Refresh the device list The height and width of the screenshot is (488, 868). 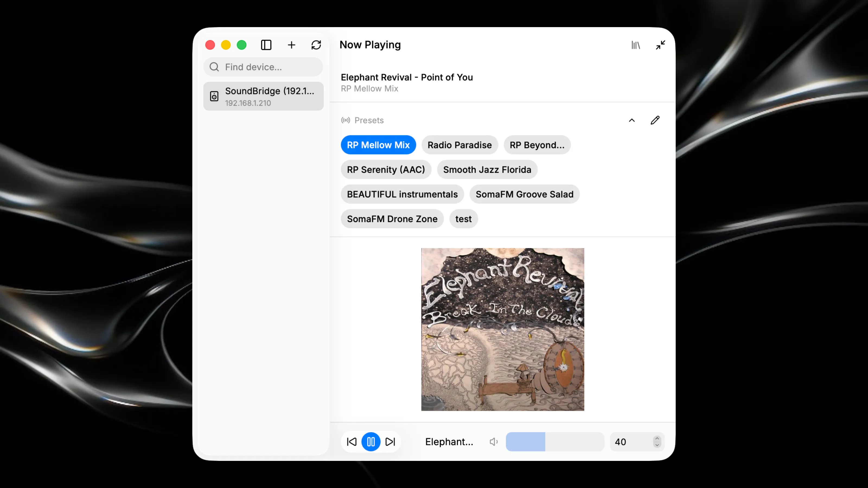[316, 45]
